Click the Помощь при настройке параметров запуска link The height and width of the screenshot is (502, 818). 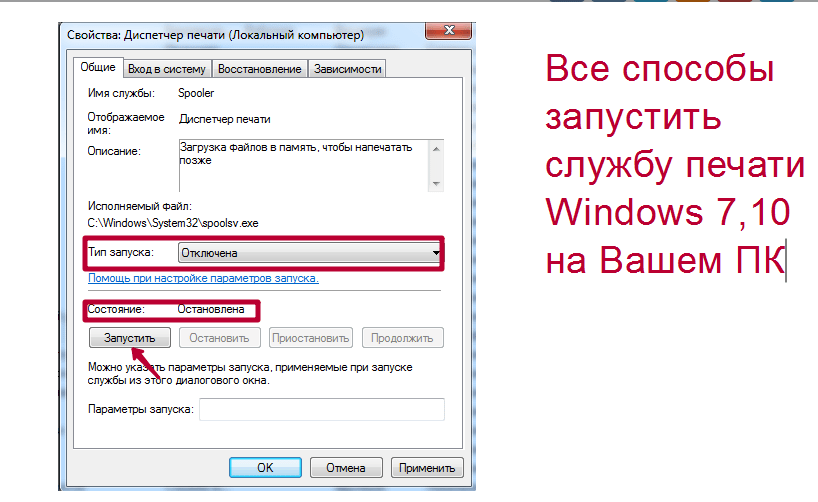[203, 278]
